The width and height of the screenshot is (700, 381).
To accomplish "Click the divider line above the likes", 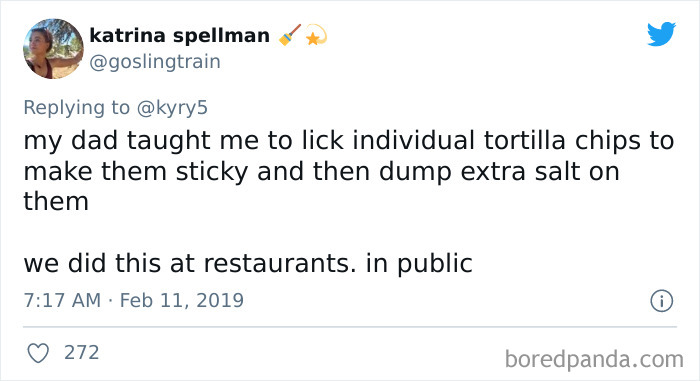I will [350, 327].
